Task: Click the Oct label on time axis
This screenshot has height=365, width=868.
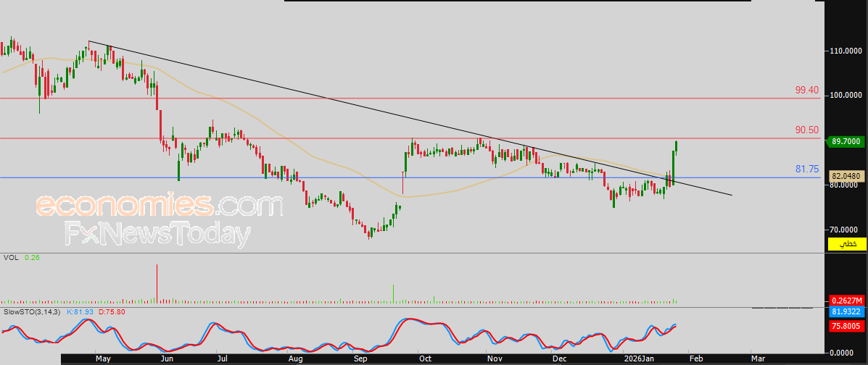Action: tap(425, 359)
